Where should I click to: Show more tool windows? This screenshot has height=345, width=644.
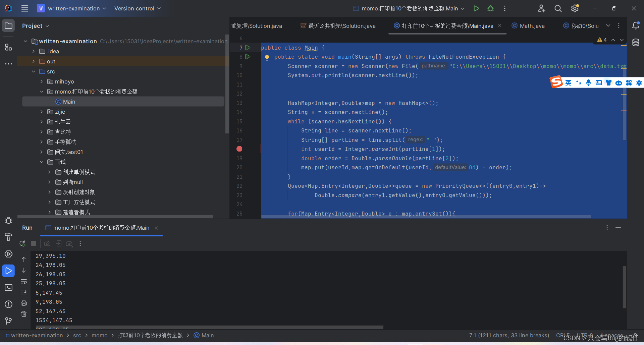pos(9,64)
